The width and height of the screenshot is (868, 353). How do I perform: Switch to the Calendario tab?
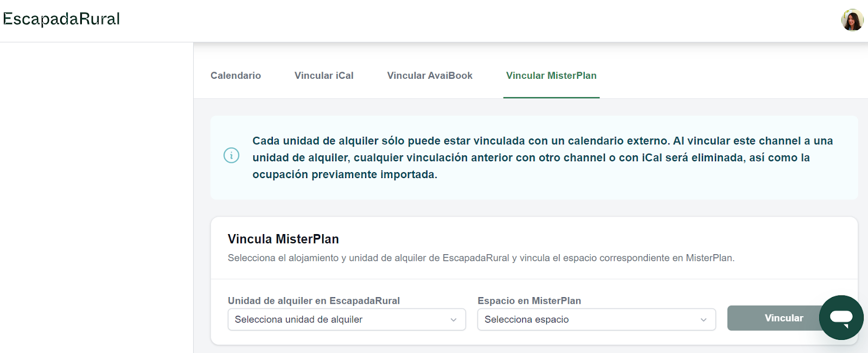click(x=235, y=75)
